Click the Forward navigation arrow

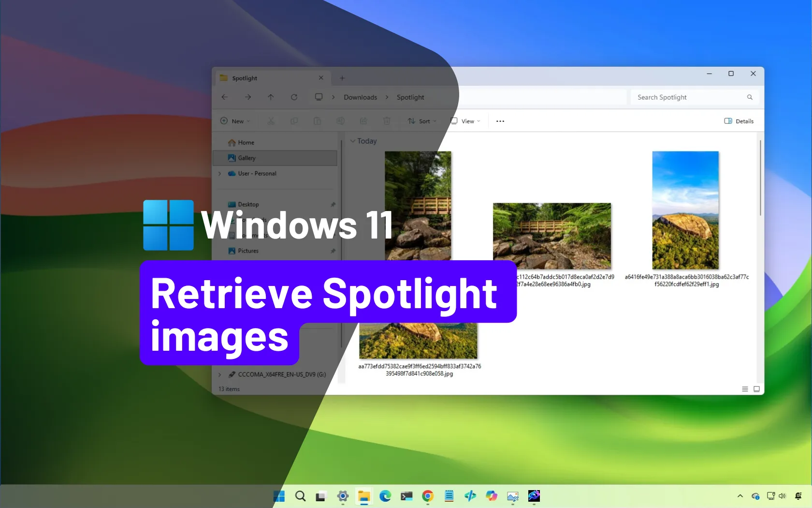[248, 97]
